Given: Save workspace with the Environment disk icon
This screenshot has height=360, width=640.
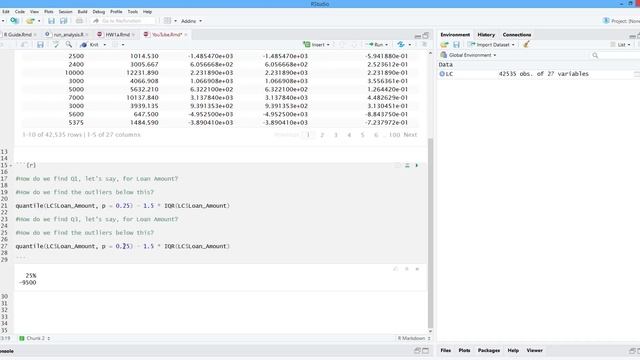Looking at the screenshot, I should coord(456,44).
